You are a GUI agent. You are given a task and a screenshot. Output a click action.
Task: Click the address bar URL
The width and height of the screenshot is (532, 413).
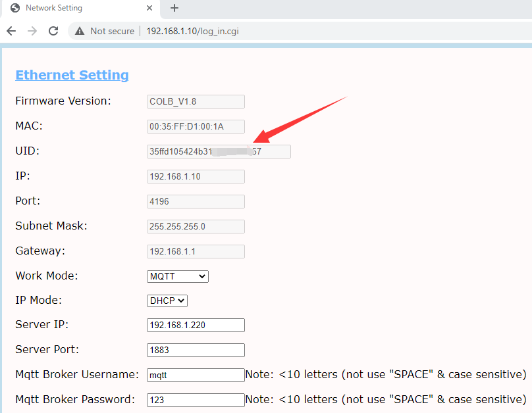tap(192, 31)
